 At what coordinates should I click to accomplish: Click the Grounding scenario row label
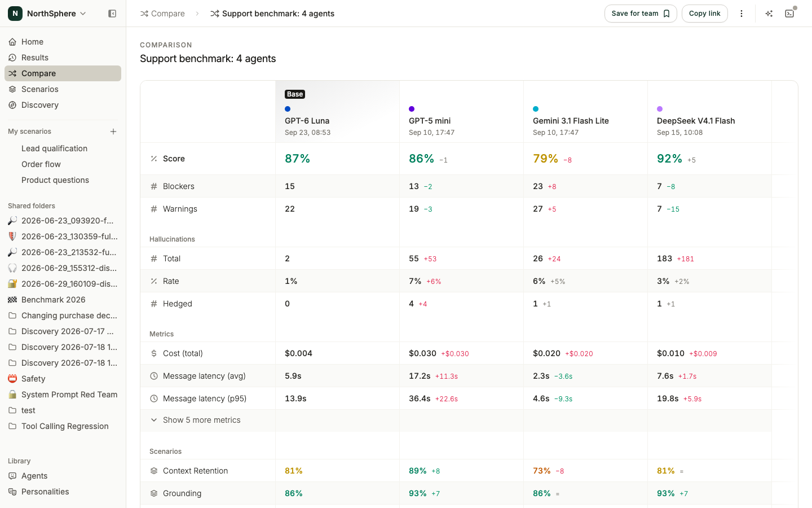coord(182,493)
